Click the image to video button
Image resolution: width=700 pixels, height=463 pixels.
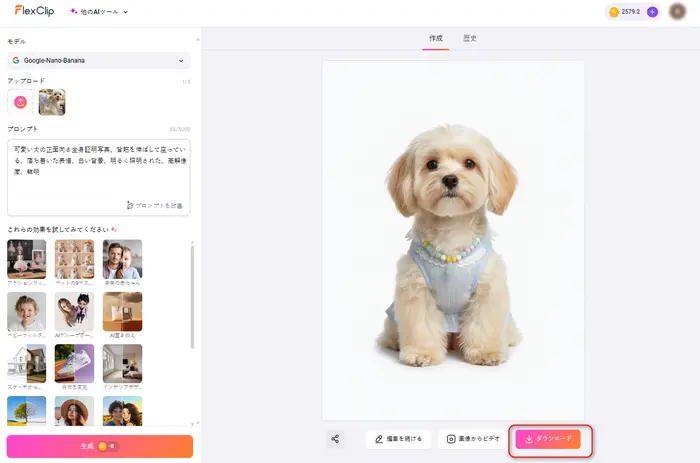(x=473, y=439)
